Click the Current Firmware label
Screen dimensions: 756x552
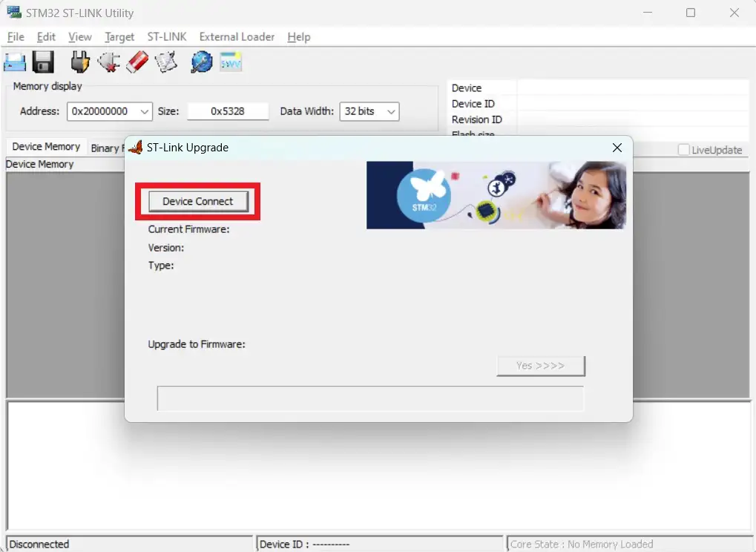click(188, 229)
